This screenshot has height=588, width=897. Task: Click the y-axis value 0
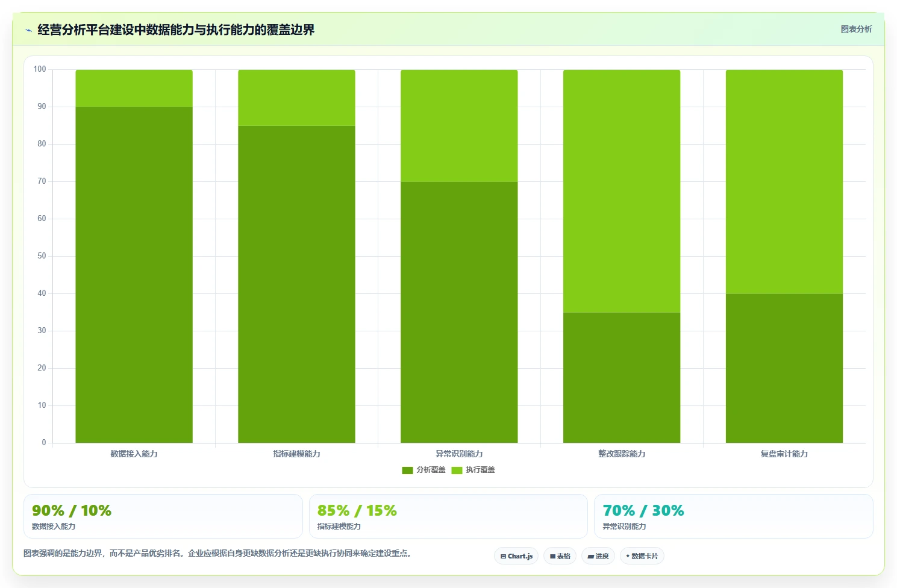pos(44,443)
